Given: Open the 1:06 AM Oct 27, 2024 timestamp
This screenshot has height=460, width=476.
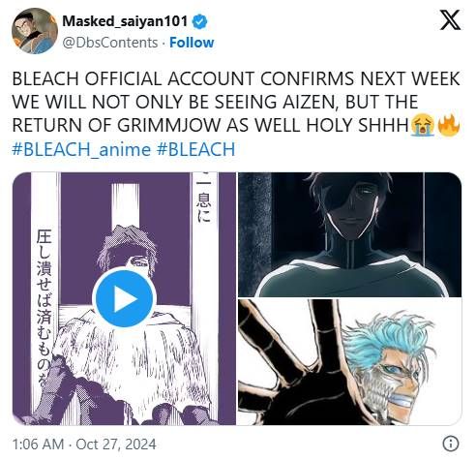Looking at the screenshot, I should pyautogui.click(x=84, y=445).
